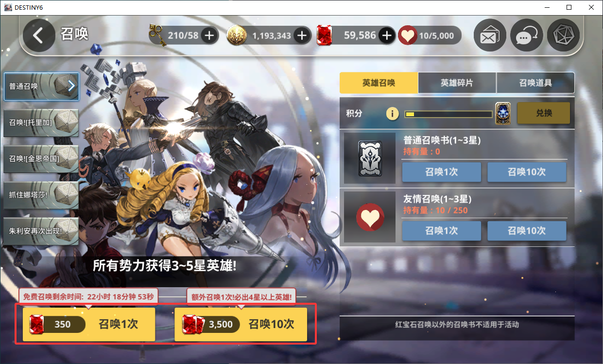
Task: Open the mail envelope icon
Action: 490,35
